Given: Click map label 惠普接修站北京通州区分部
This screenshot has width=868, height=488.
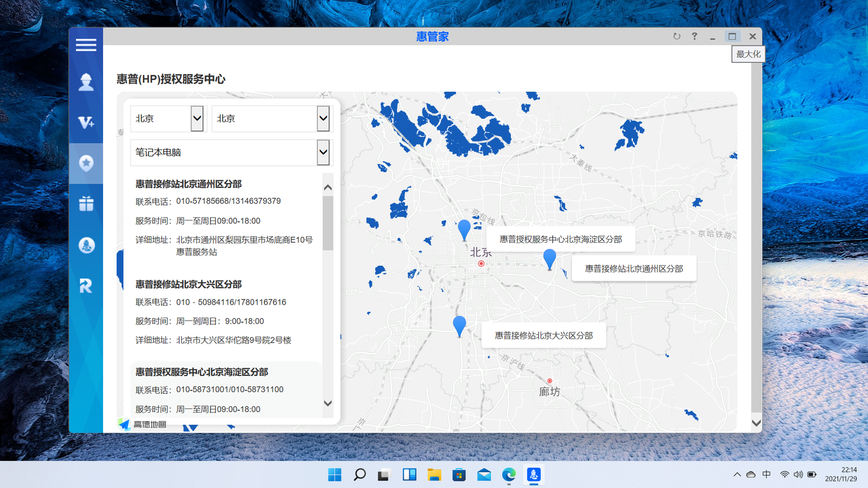Looking at the screenshot, I should pos(634,269).
